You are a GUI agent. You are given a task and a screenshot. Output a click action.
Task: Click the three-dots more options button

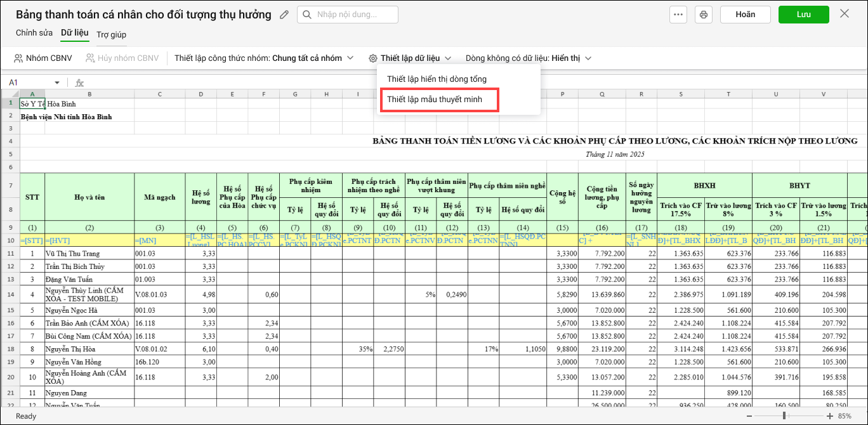[678, 15]
